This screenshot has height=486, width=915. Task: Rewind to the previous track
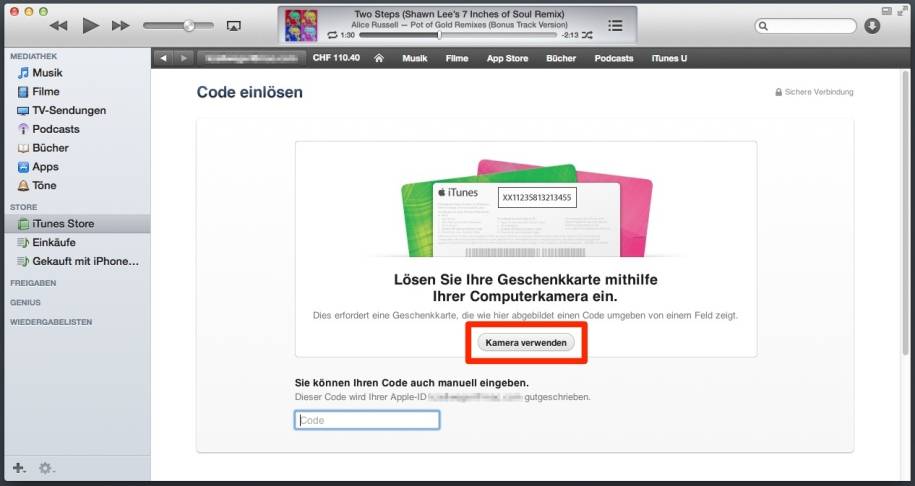[x=58, y=26]
